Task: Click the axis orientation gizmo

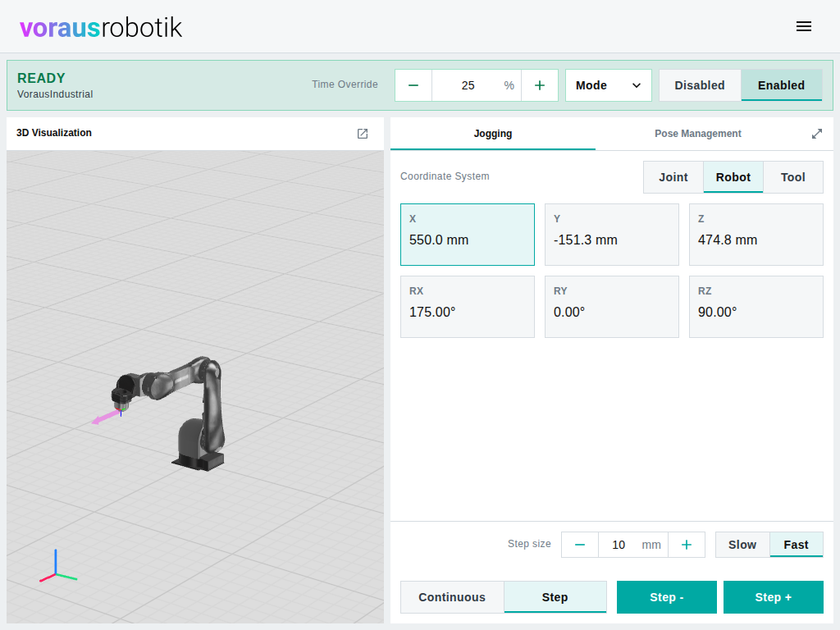Action: point(57,567)
